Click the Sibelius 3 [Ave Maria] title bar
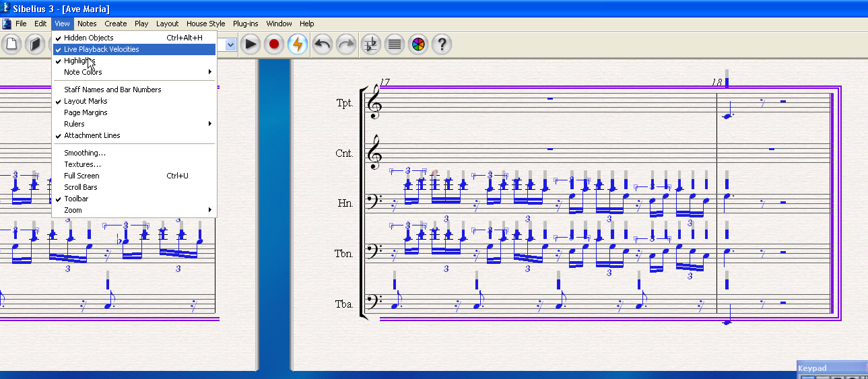868x379 pixels. tap(434, 8)
